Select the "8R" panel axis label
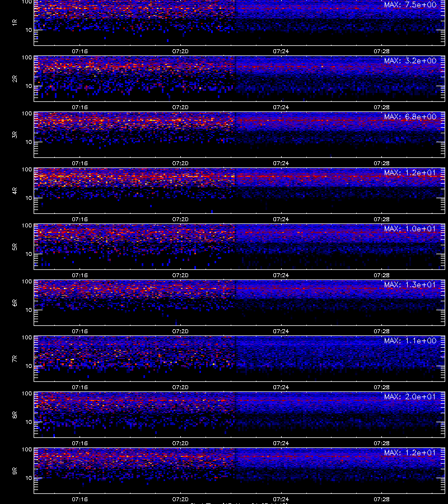The width and height of the screenshot is (448, 504). 15,414
